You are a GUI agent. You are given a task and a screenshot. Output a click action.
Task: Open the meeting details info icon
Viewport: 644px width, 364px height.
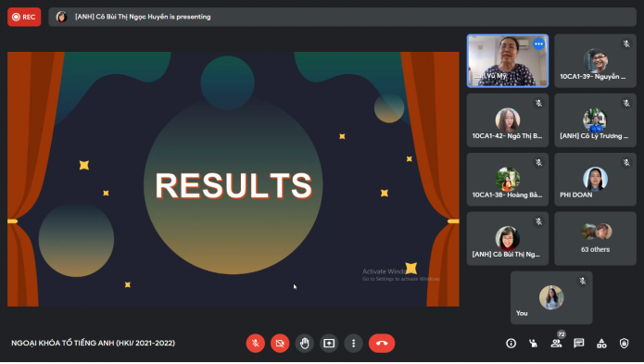click(511, 343)
